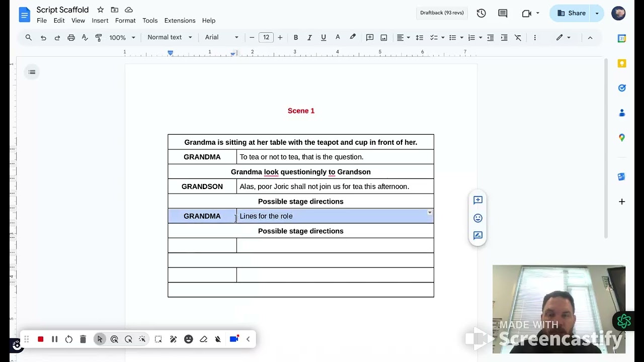View the cloud document status
The image size is (644, 362).
pos(129,10)
